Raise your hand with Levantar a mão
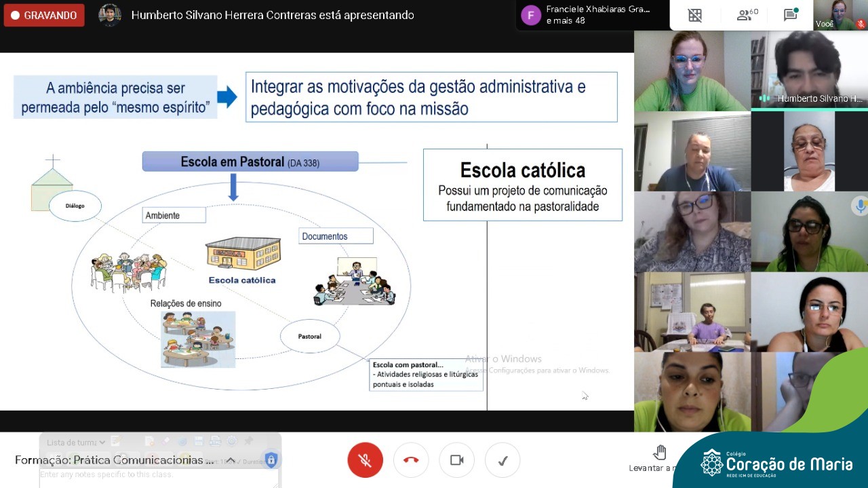Screen dimensions: 868x488 [659, 457]
